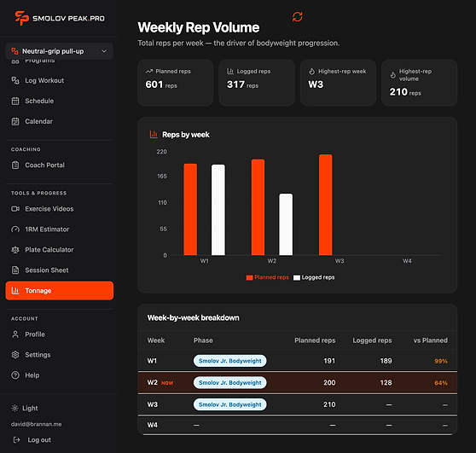The height and width of the screenshot is (453, 476).
Task: Click the 601 planned reps value
Action: point(154,84)
